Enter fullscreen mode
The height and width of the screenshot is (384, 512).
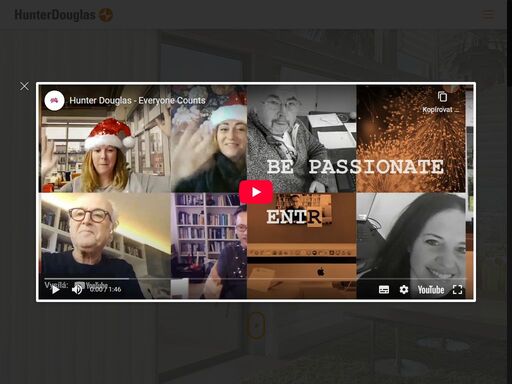[x=457, y=290]
